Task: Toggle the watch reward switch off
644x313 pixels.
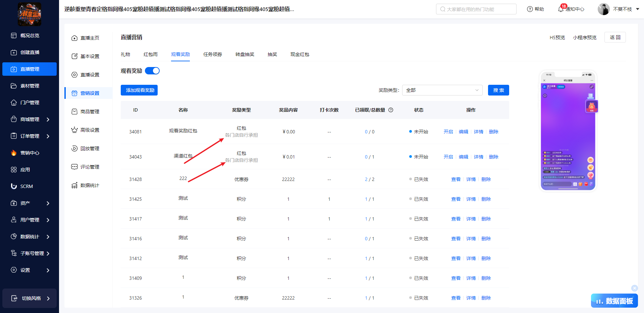Action: 152,71
